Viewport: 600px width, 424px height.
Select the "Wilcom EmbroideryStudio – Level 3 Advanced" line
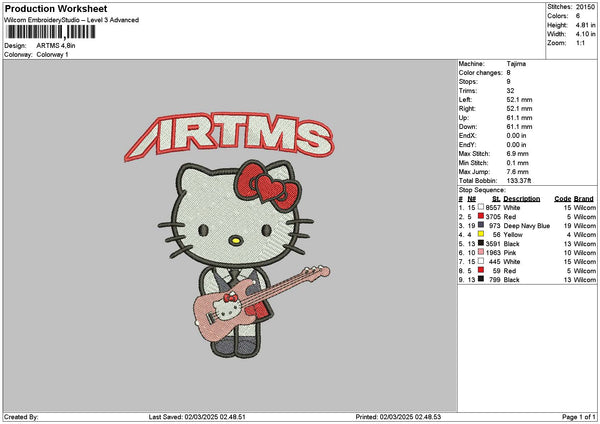pyautogui.click(x=72, y=20)
